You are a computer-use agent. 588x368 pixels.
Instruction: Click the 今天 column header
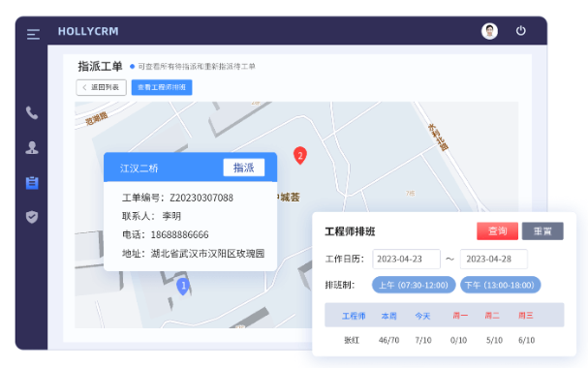422,316
